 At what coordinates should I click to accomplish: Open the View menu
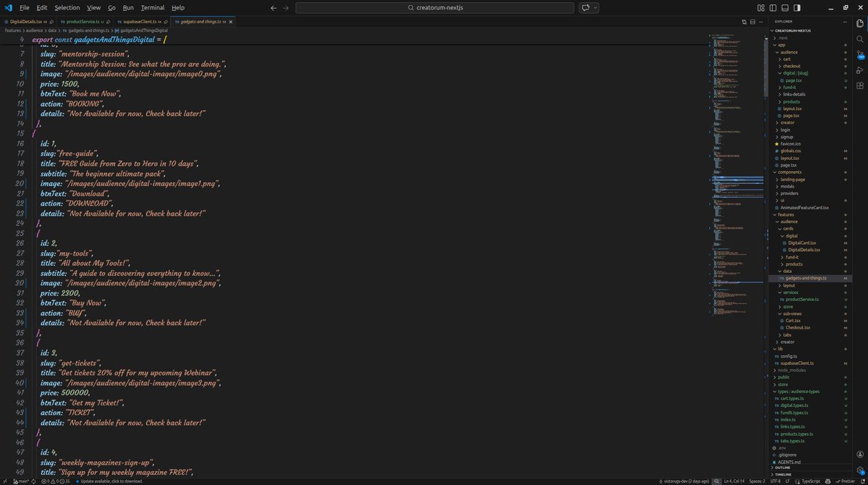click(x=94, y=7)
